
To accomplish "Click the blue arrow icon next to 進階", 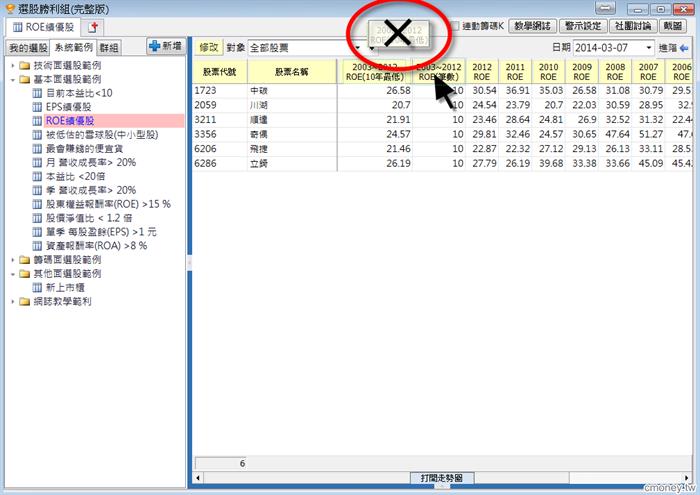I will (683, 48).
